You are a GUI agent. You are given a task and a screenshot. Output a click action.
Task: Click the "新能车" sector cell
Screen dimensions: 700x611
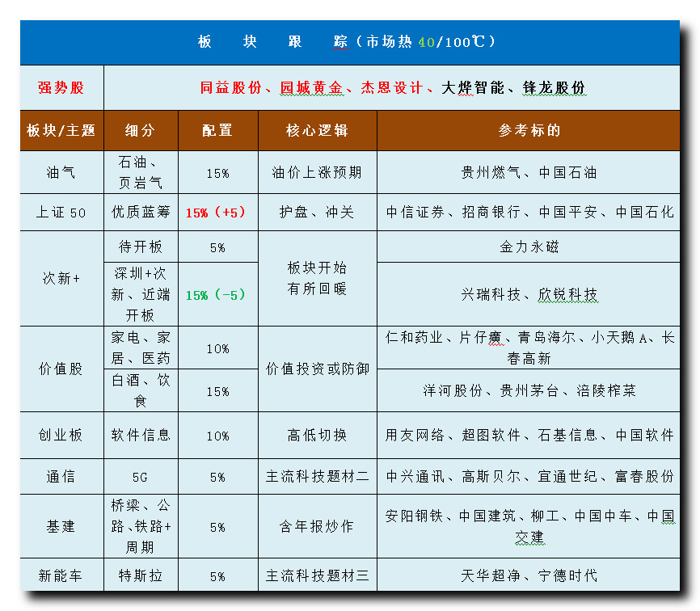point(61,575)
